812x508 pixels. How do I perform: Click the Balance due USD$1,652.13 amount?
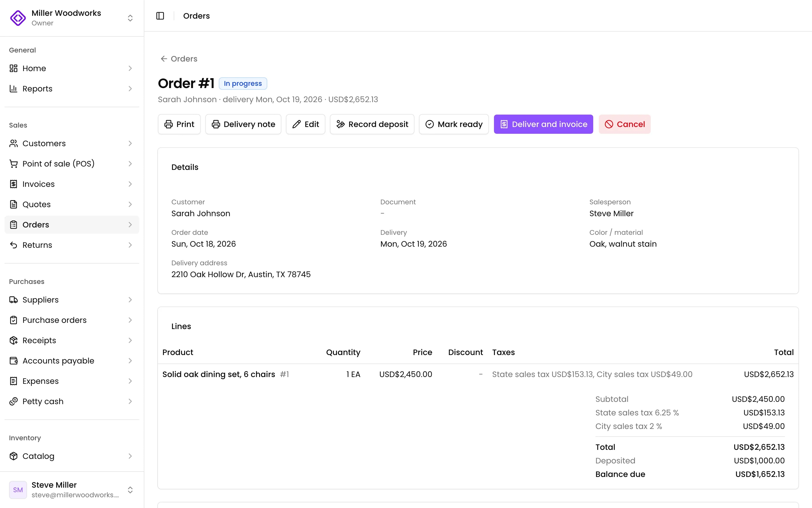[760, 474]
